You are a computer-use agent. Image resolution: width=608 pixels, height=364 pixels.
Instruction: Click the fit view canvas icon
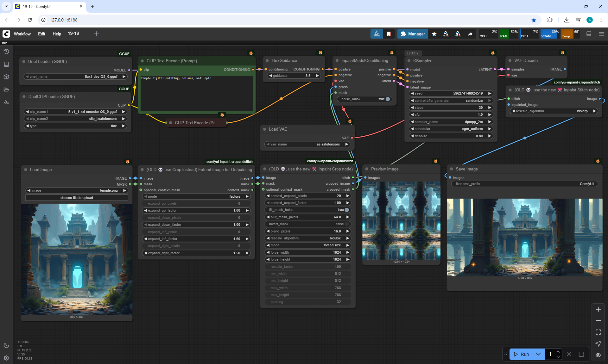(x=598, y=332)
